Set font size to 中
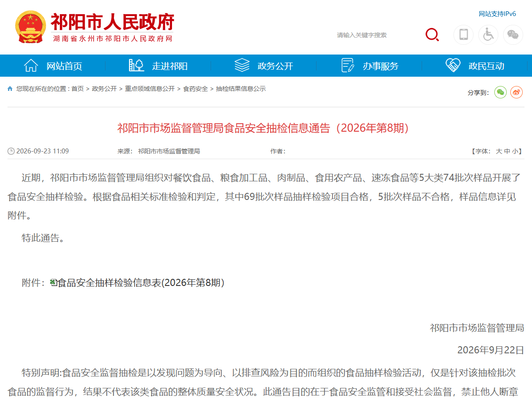This screenshot has width=532, height=399. point(507,151)
